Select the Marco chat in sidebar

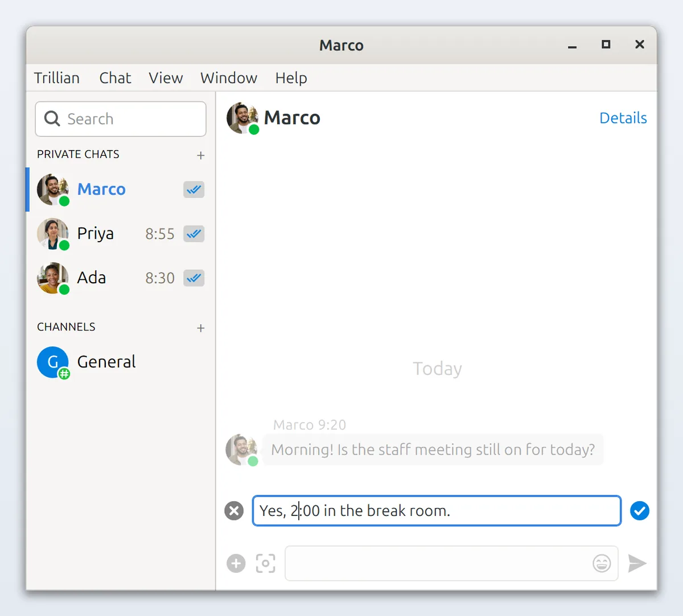point(121,189)
